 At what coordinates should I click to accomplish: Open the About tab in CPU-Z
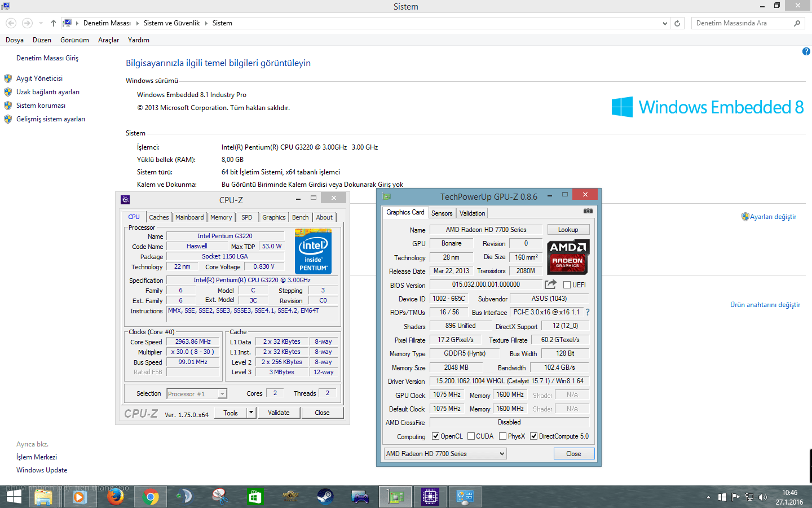click(324, 217)
